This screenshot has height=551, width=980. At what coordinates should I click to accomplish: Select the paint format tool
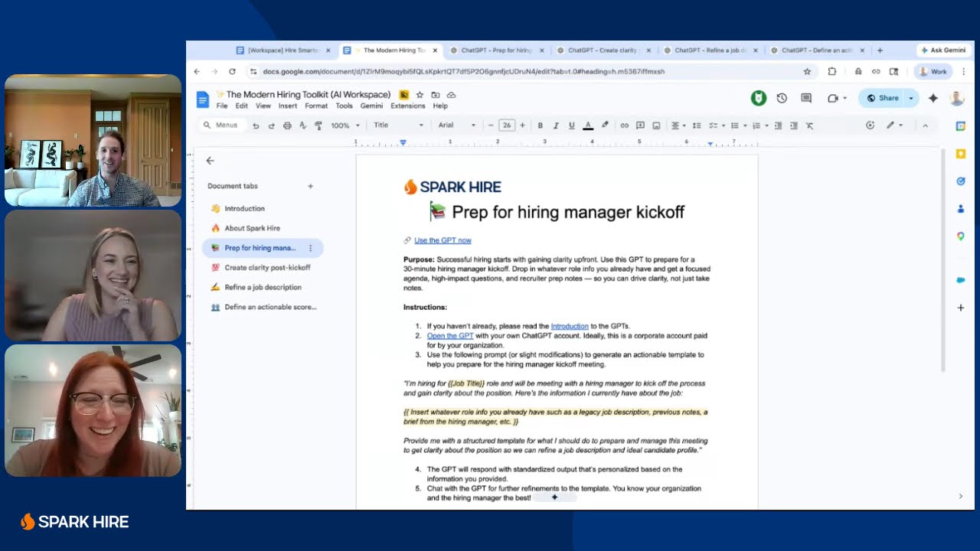(318, 126)
